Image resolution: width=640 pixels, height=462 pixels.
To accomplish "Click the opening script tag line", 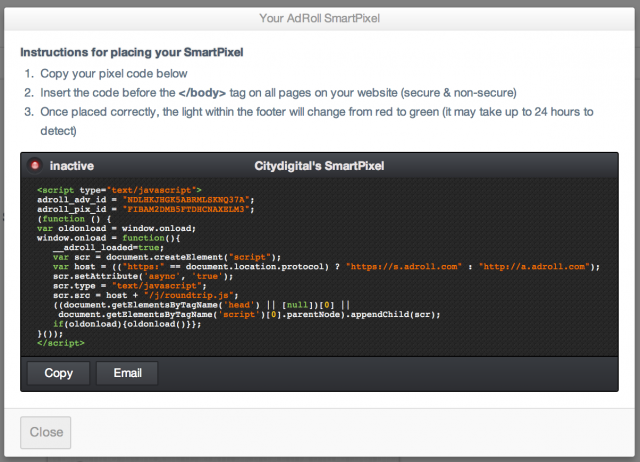I will pos(119,189).
